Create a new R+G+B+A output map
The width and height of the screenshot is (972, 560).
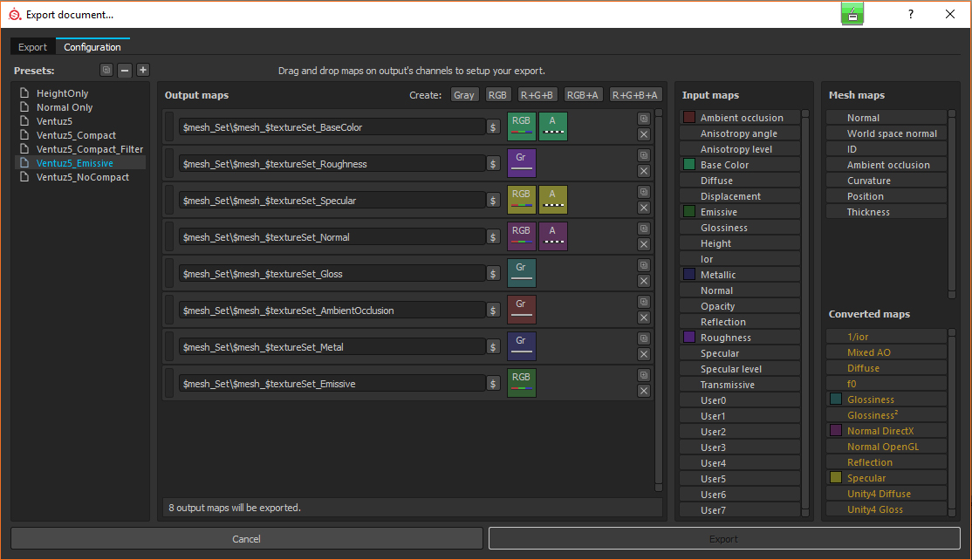(x=635, y=95)
